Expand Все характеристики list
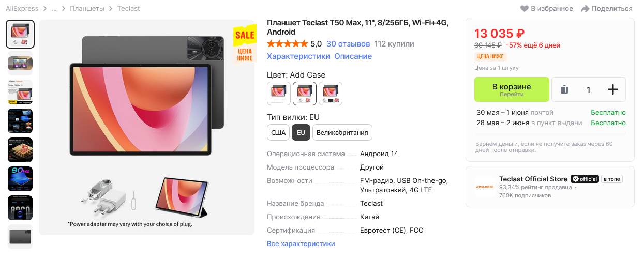Screen dimensions: 644x260 tap(301, 243)
